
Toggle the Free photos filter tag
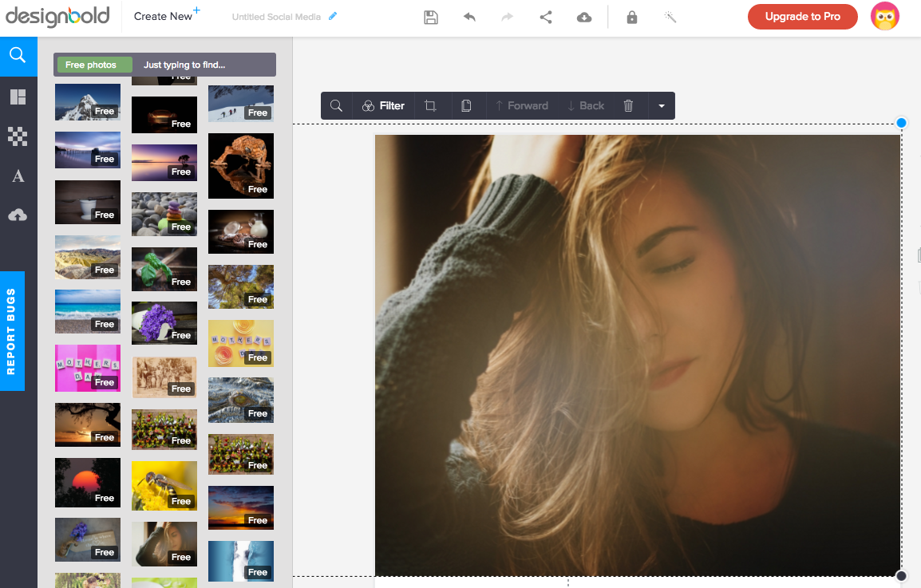(x=91, y=65)
